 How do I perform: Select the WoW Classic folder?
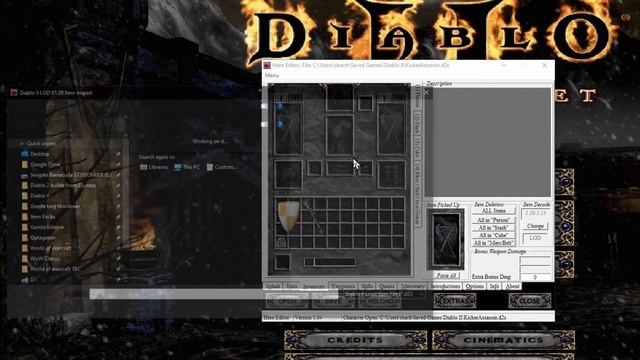coord(45,258)
